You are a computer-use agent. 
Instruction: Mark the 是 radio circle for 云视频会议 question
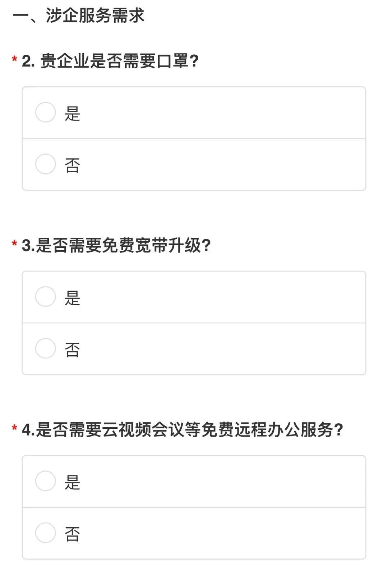[x=46, y=481]
